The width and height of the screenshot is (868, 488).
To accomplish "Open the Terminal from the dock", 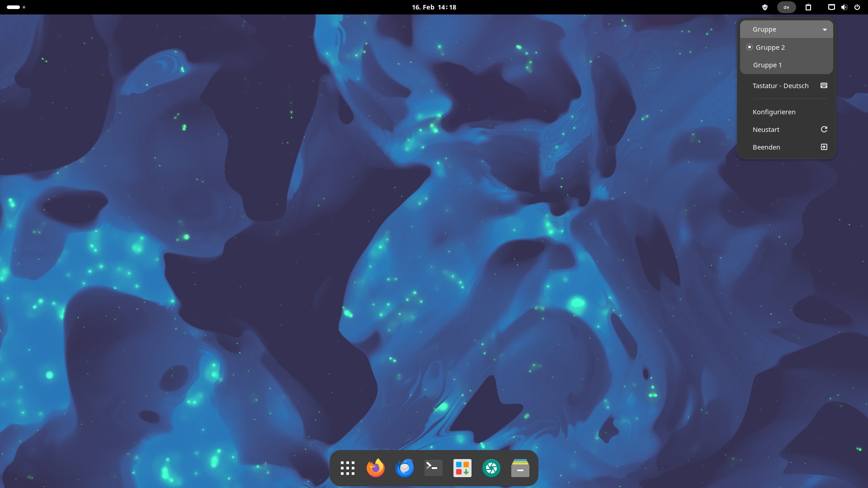I will pyautogui.click(x=433, y=468).
